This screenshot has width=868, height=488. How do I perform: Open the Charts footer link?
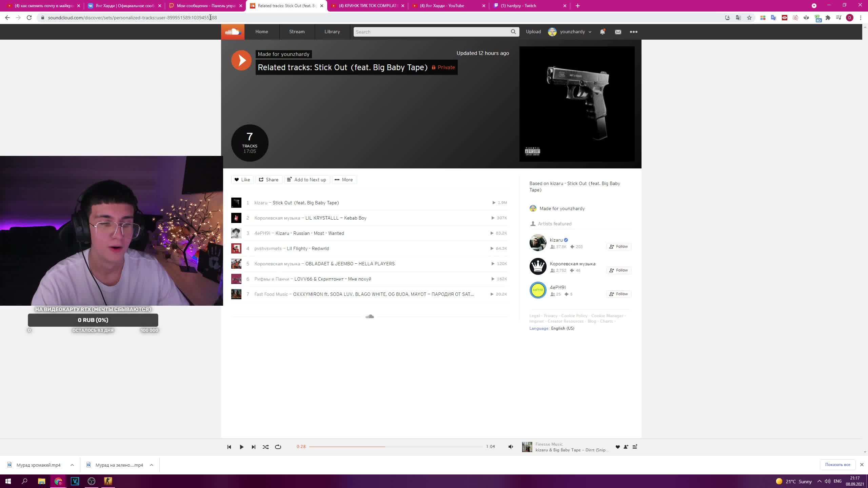[x=607, y=321]
